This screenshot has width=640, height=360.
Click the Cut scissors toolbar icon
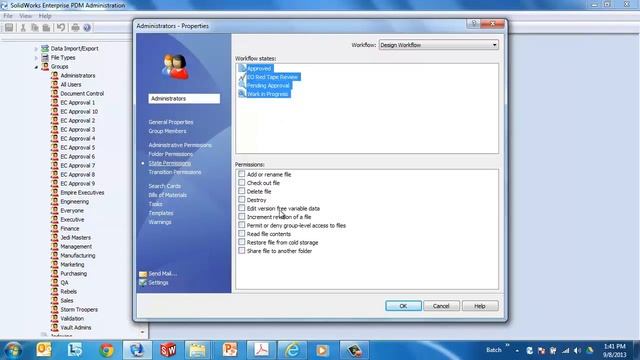point(23,27)
